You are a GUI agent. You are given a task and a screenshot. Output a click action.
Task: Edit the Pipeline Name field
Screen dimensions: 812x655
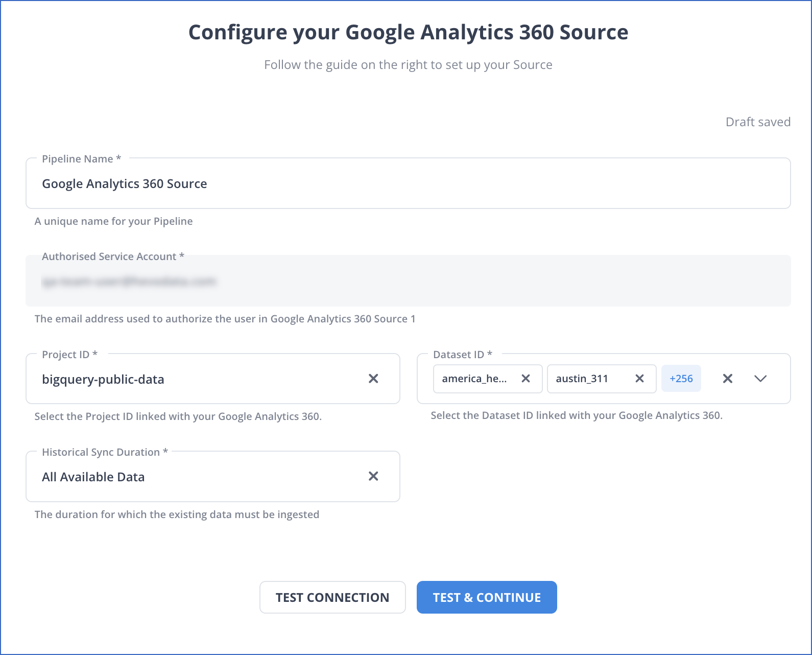[408, 183]
